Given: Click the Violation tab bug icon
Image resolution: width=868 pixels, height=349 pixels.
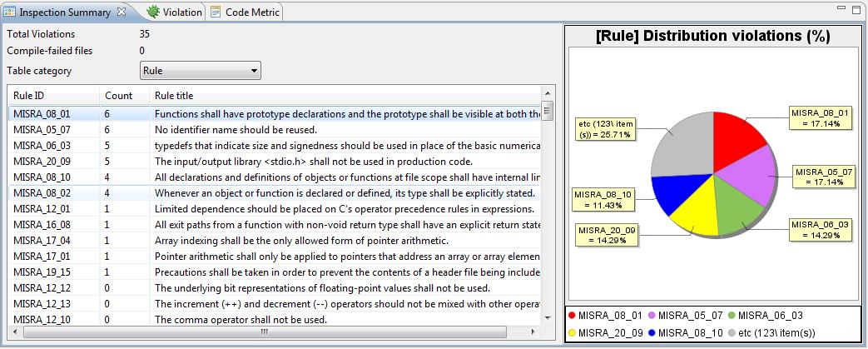Looking at the screenshot, I should (x=153, y=12).
